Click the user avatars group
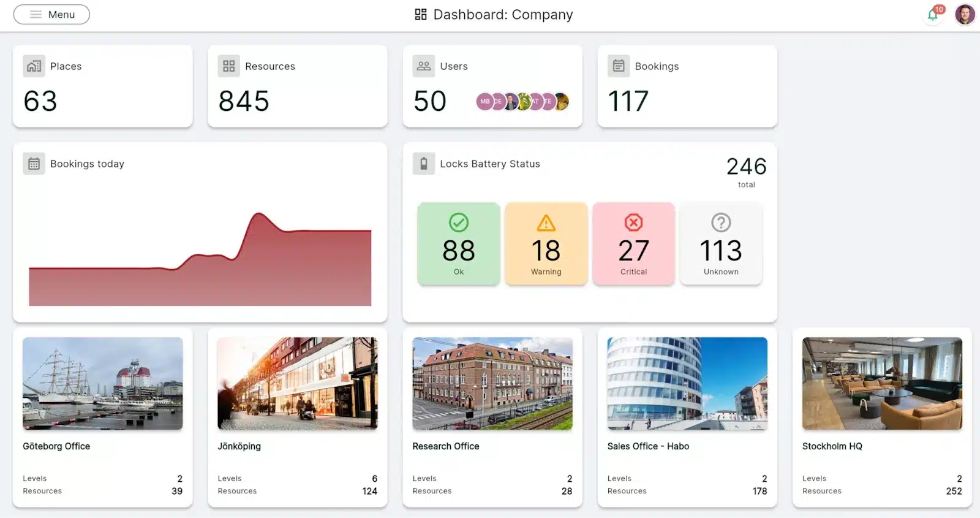Viewport: 980px width, 518px height. 522,101
